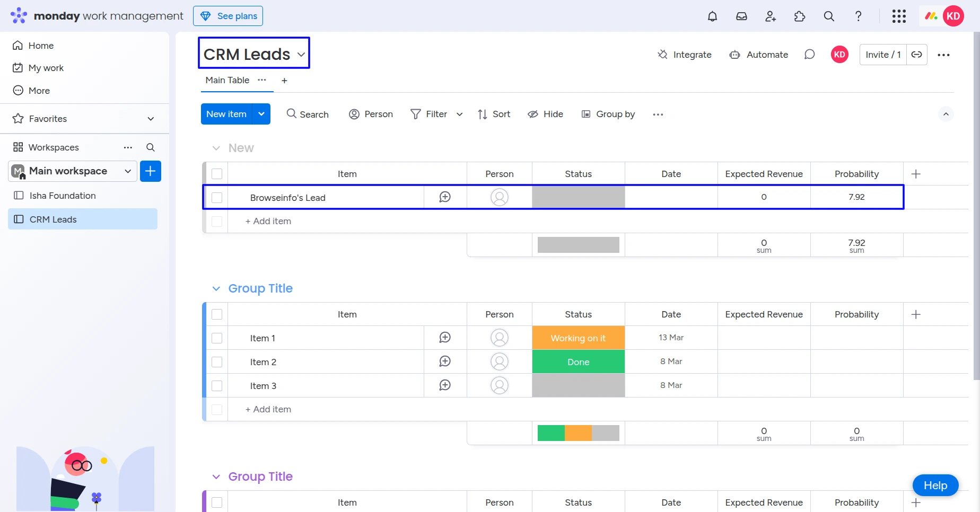Open the help question mark icon
The height and width of the screenshot is (512, 980).
[x=858, y=16]
